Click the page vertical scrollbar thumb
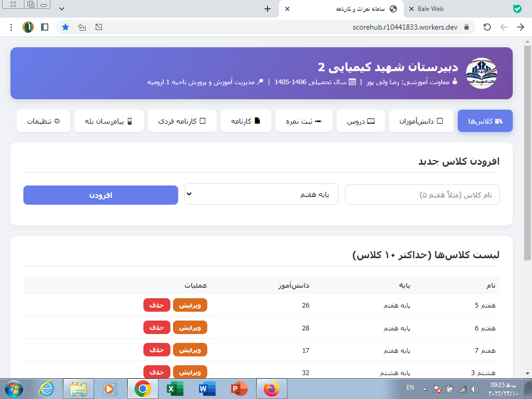532x399 pixels. coord(527,153)
